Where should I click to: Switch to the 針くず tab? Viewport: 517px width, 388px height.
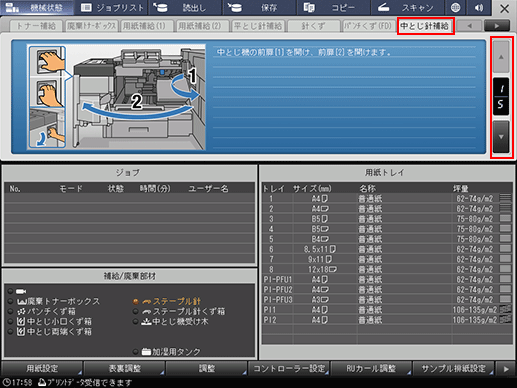313,26
